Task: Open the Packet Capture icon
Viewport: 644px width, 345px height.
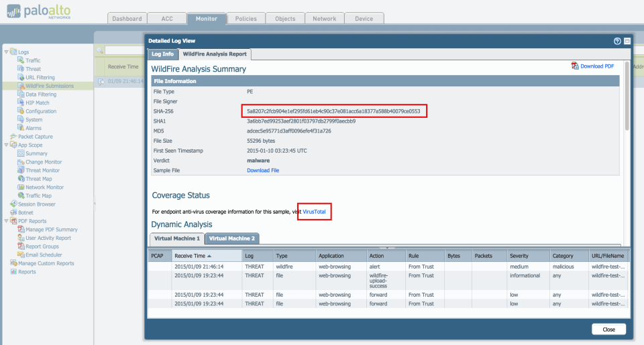Action: coord(13,136)
